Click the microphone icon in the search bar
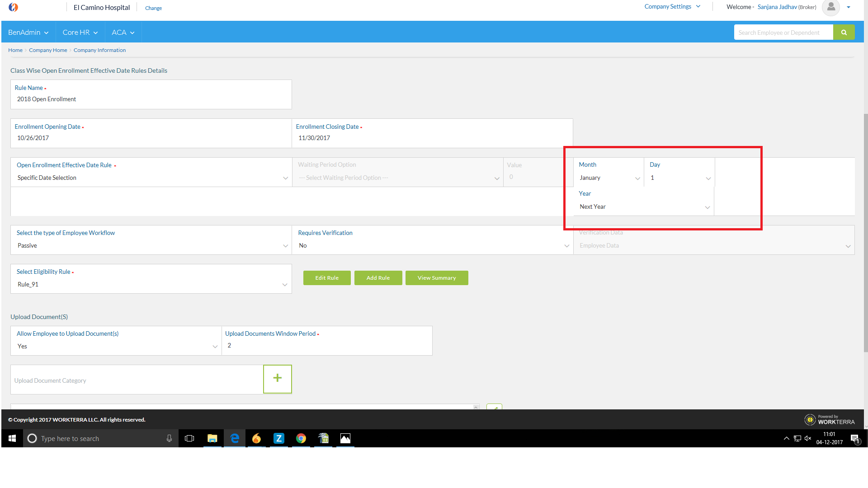This screenshot has height=488, width=868. (x=170, y=438)
